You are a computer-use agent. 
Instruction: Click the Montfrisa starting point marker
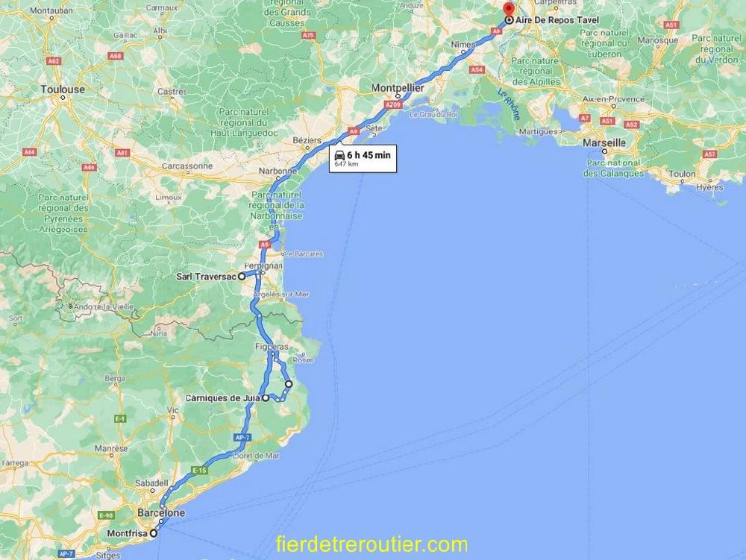click(153, 533)
